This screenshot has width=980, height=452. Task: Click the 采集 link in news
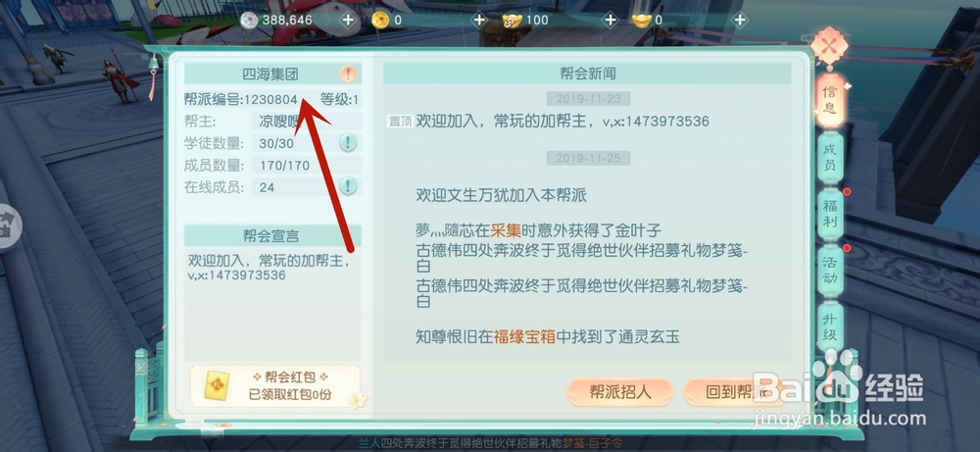click(x=507, y=230)
